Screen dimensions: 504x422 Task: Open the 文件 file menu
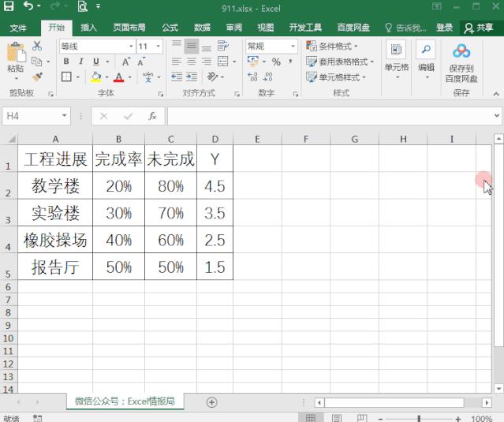(18, 28)
